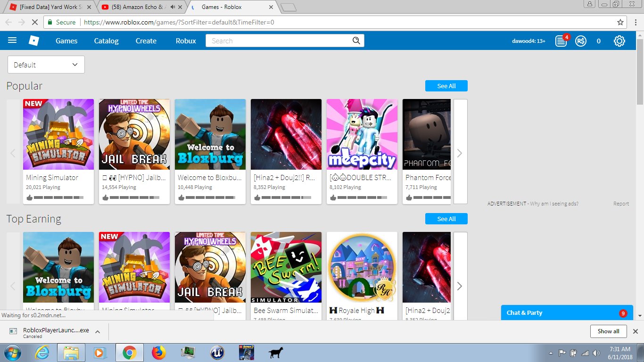The width and height of the screenshot is (644, 362).
Task: Go to the Games menu
Action: pyautogui.click(x=66, y=41)
